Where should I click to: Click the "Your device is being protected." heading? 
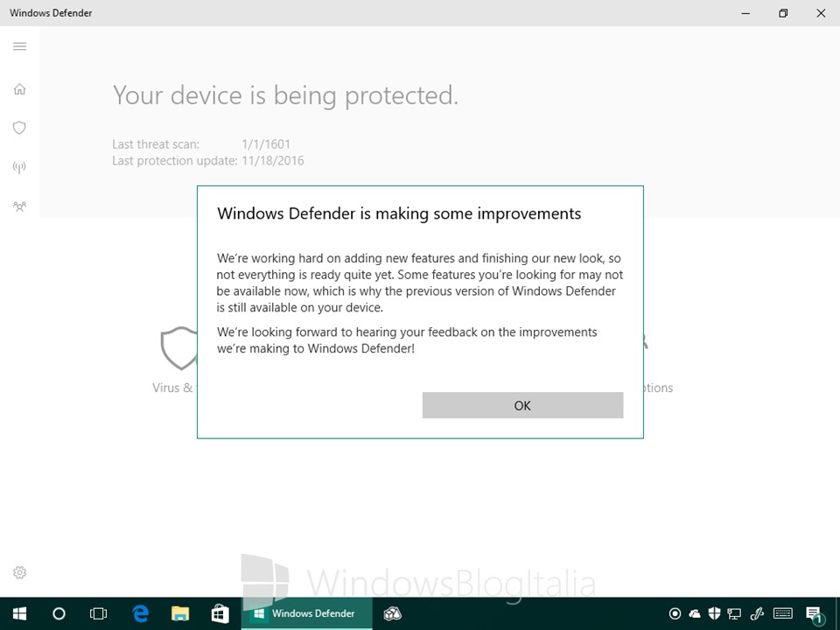[x=285, y=96]
